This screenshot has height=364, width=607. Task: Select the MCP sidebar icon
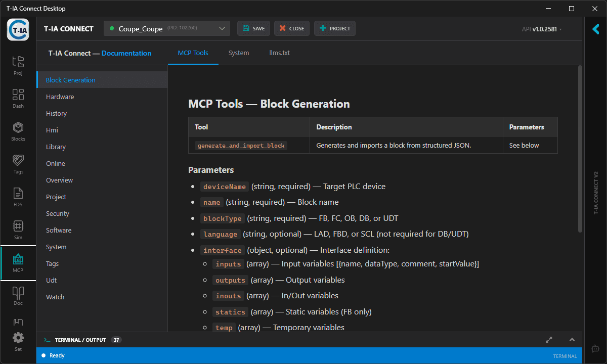(18, 263)
